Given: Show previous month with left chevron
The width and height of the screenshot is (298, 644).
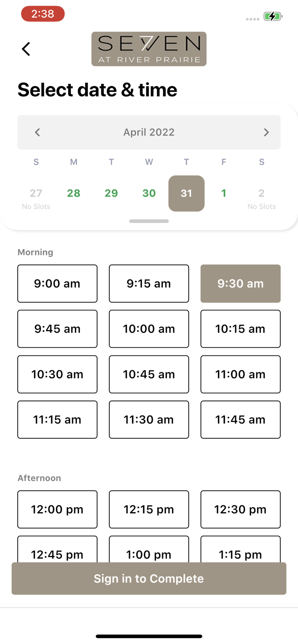Looking at the screenshot, I should (37, 132).
